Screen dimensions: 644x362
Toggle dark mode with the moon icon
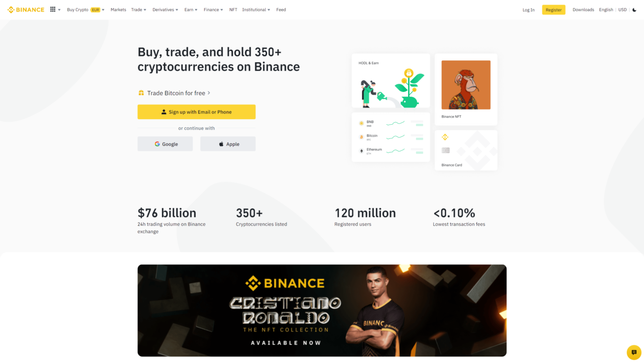[x=634, y=10]
